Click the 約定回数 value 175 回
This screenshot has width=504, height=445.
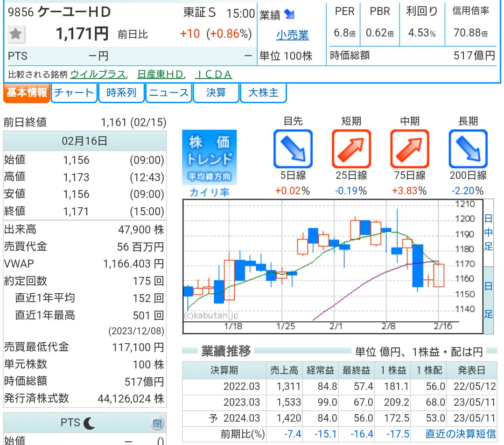click(148, 281)
